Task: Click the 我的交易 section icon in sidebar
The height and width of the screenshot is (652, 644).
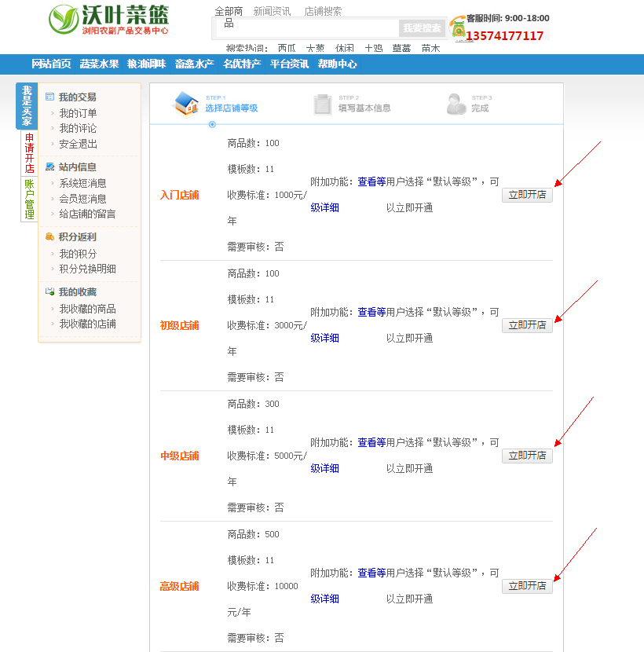Action: [49, 97]
